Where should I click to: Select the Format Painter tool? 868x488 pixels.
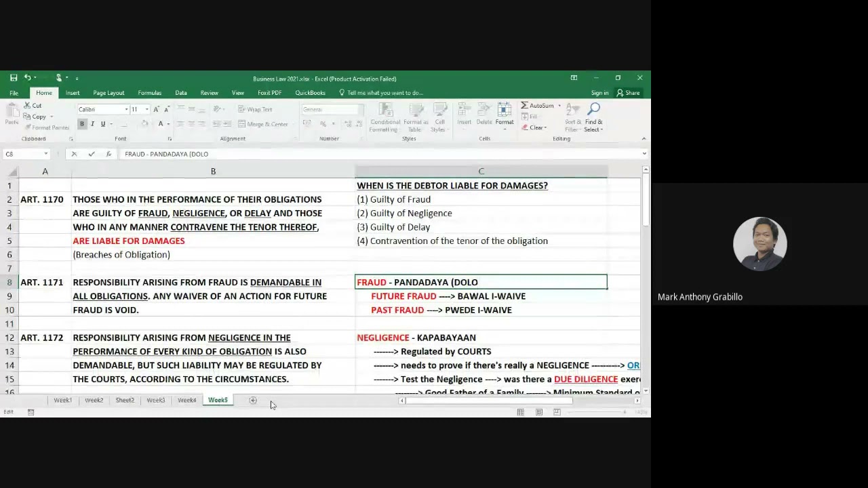point(47,127)
